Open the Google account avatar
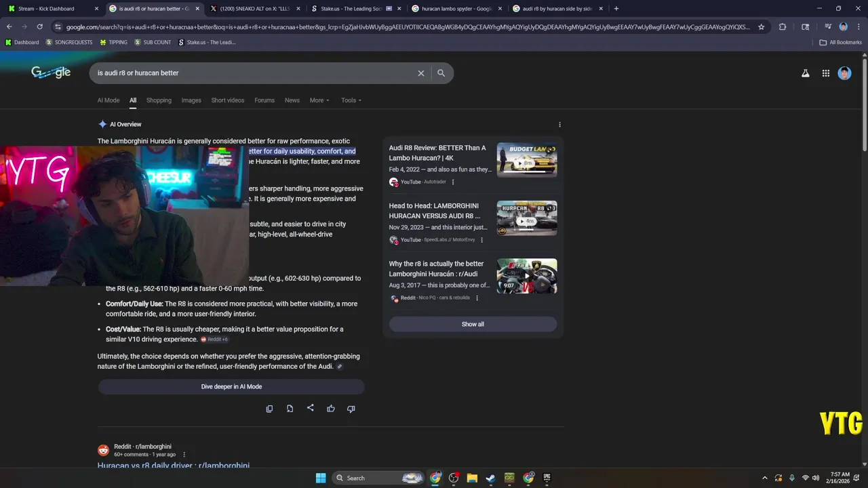Screen dimensions: 868x488 point(844,73)
